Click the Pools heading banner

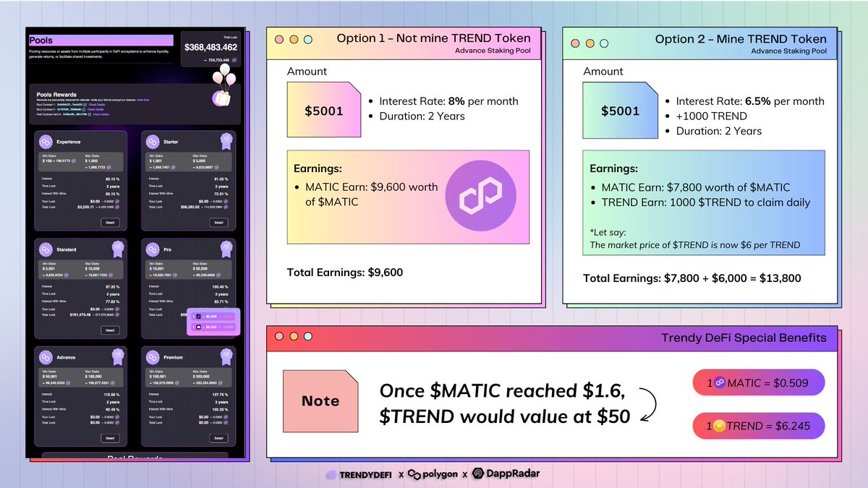pyautogui.click(x=101, y=40)
